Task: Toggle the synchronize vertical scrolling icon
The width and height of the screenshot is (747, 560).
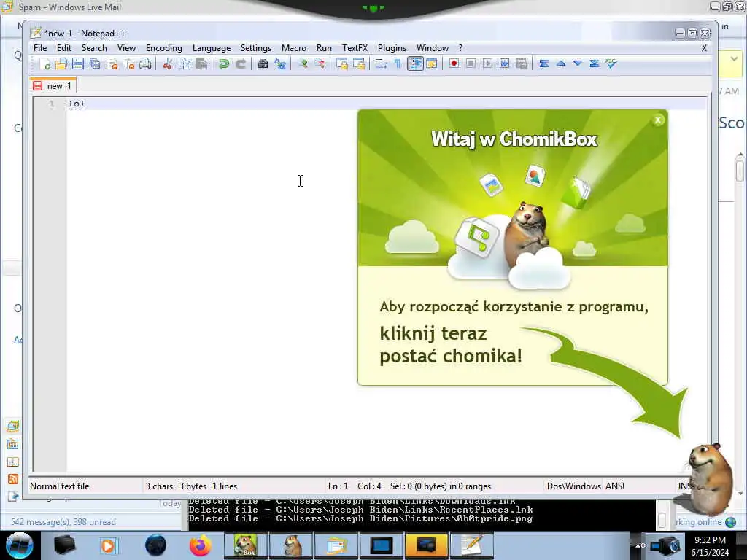Action: [x=341, y=63]
